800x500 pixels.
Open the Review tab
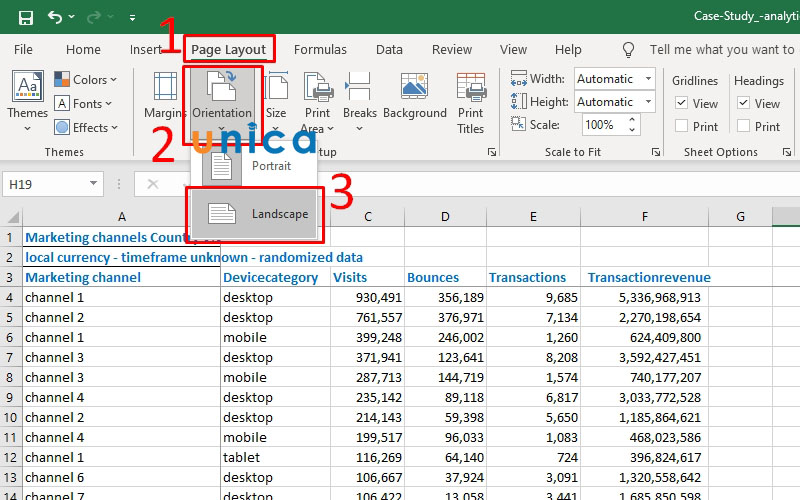click(452, 49)
